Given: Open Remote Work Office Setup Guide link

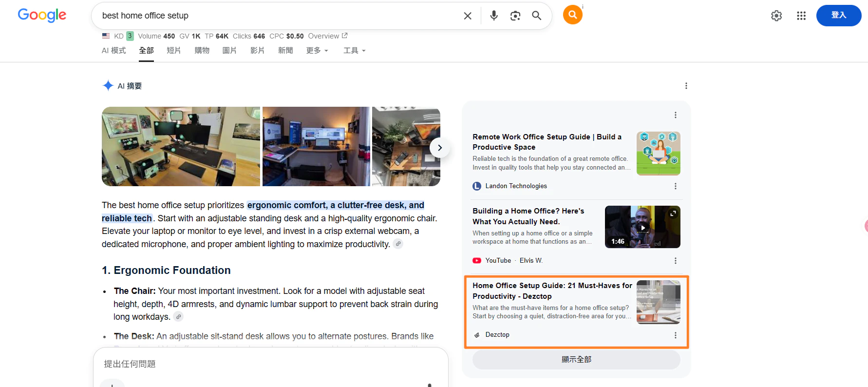Looking at the screenshot, I should [x=547, y=142].
